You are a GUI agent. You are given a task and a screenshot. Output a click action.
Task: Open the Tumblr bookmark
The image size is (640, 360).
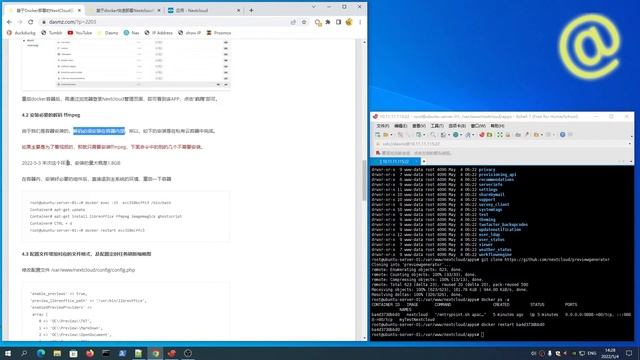click(51, 33)
